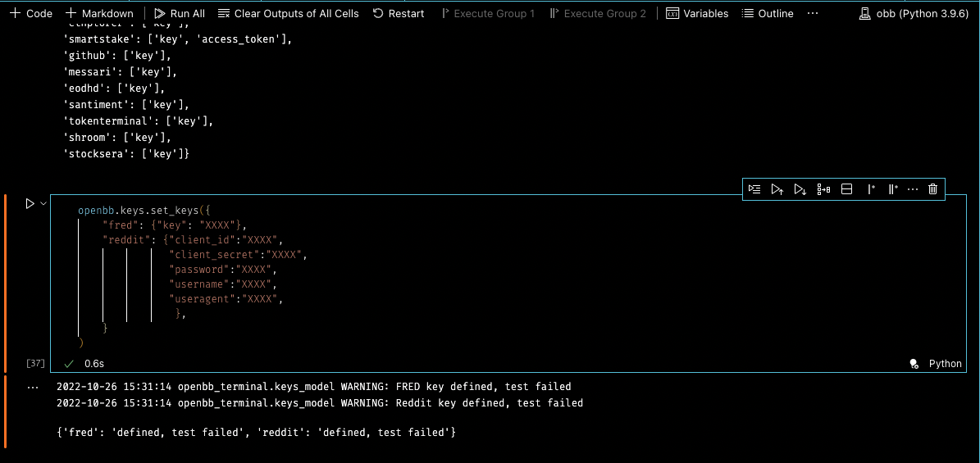The image size is (980, 463).
Task: Click the "fred" key line in code
Action: [x=175, y=225]
